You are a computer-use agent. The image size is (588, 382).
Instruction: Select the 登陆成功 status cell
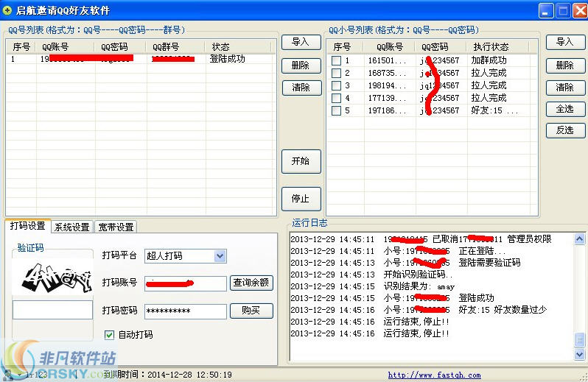(227, 59)
